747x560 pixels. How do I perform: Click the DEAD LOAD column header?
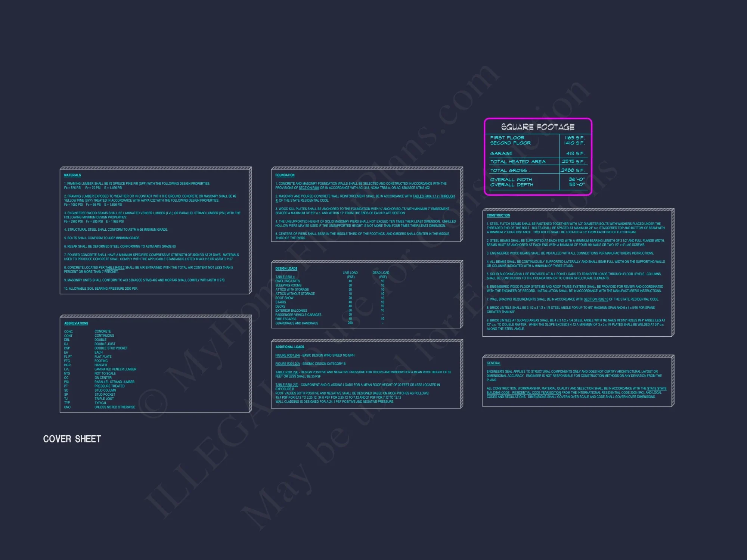pyautogui.click(x=381, y=273)
